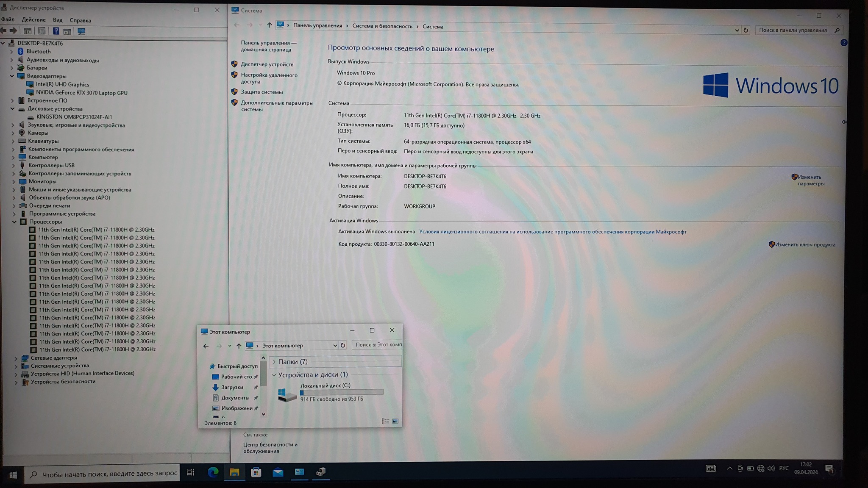Switch to large icons view in Explorer
The height and width of the screenshot is (488, 868).
pos(395,421)
